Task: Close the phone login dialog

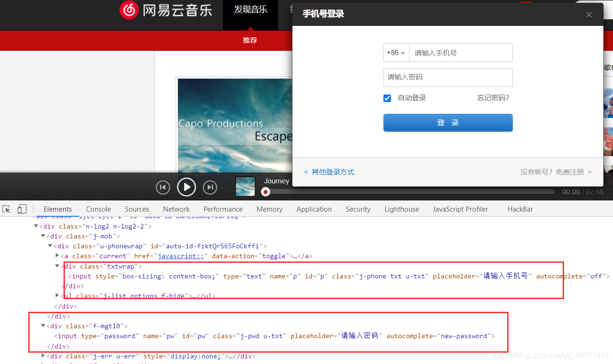Action: 589,15
